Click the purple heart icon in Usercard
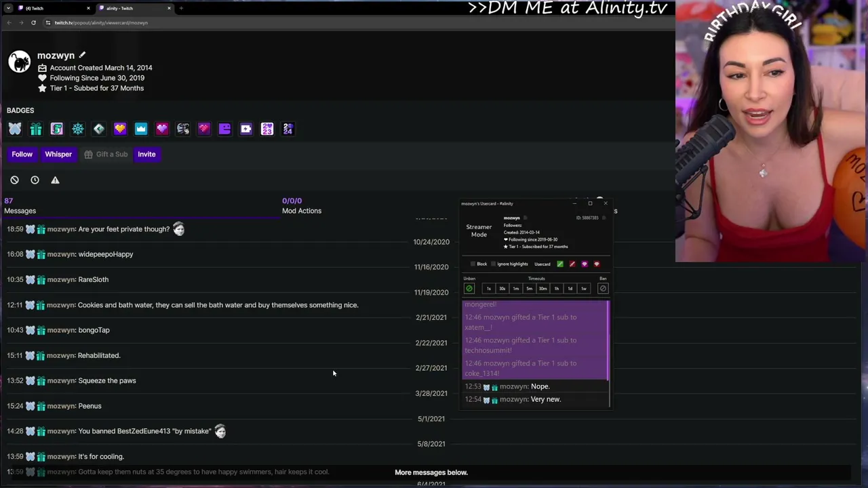Viewport: 868px width, 488px height. 585,264
